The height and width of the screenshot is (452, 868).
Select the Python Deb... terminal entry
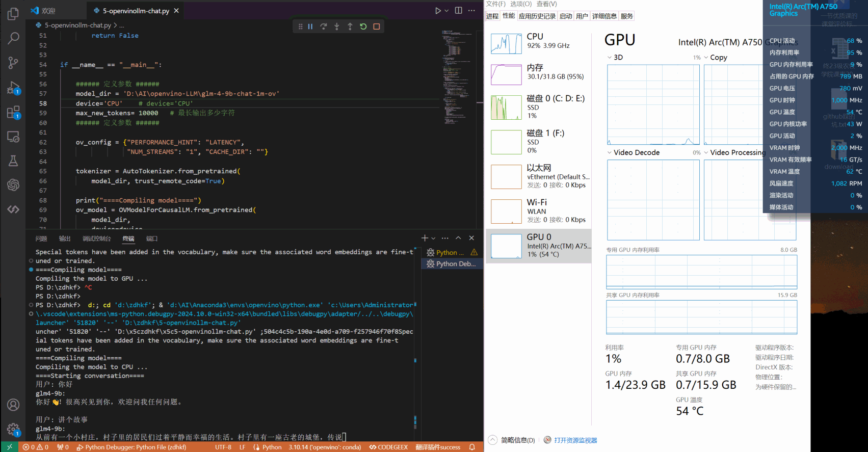coord(452,263)
